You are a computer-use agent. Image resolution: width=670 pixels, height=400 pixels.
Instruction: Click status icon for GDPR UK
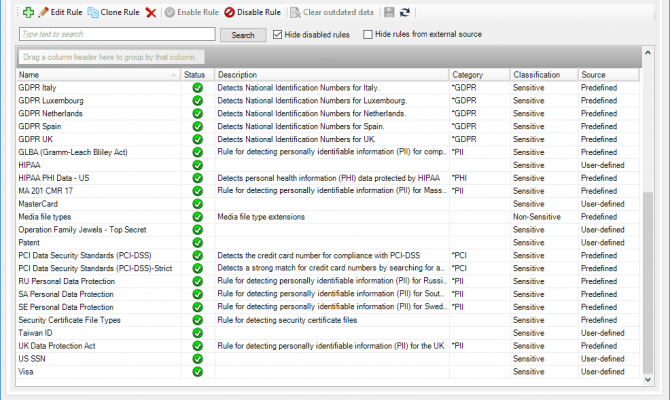click(197, 139)
